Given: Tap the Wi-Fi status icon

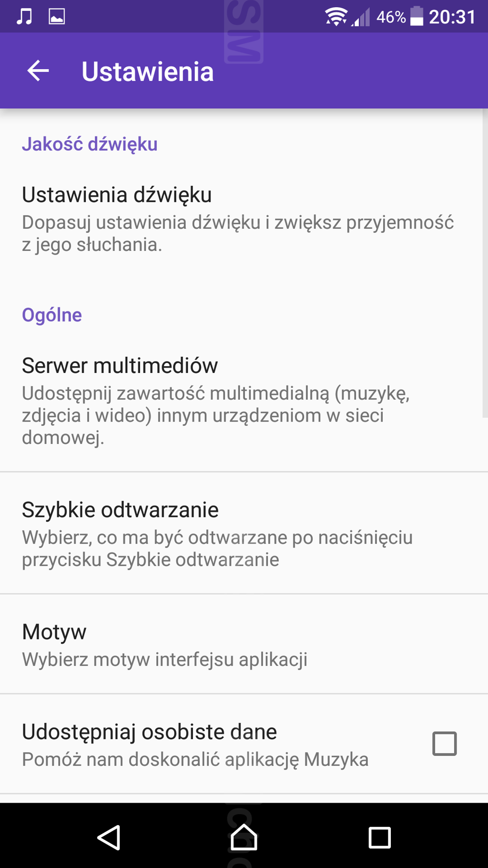Looking at the screenshot, I should click(336, 17).
